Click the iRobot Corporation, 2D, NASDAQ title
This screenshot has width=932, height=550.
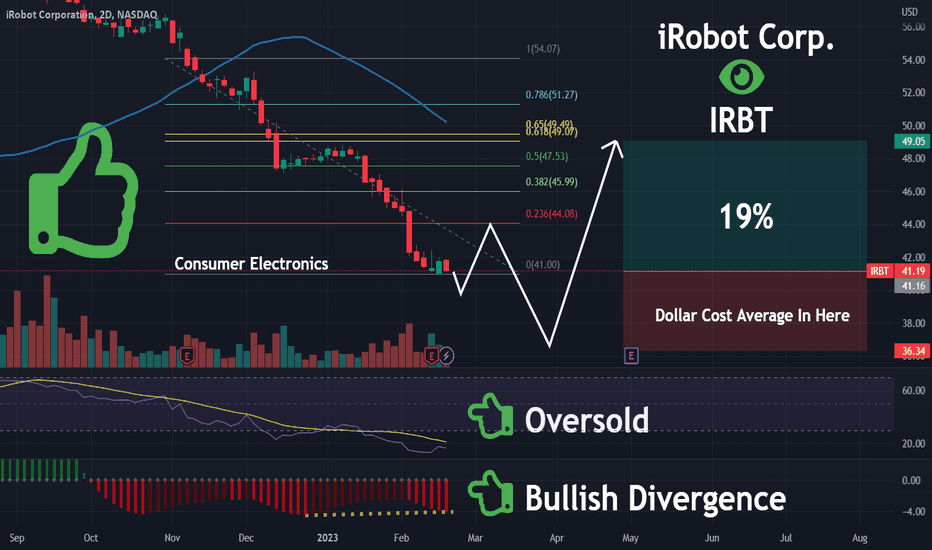click(81, 14)
